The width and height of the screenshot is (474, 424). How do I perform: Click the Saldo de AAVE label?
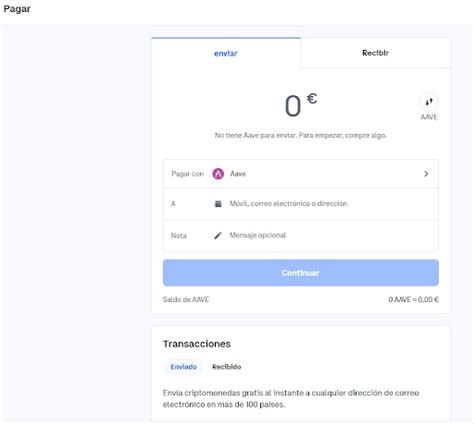(x=186, y=299)
